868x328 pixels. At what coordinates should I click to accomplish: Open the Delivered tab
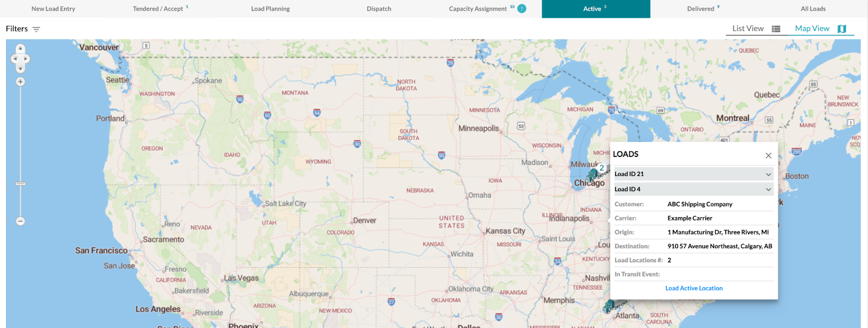(x=704, y=9)
